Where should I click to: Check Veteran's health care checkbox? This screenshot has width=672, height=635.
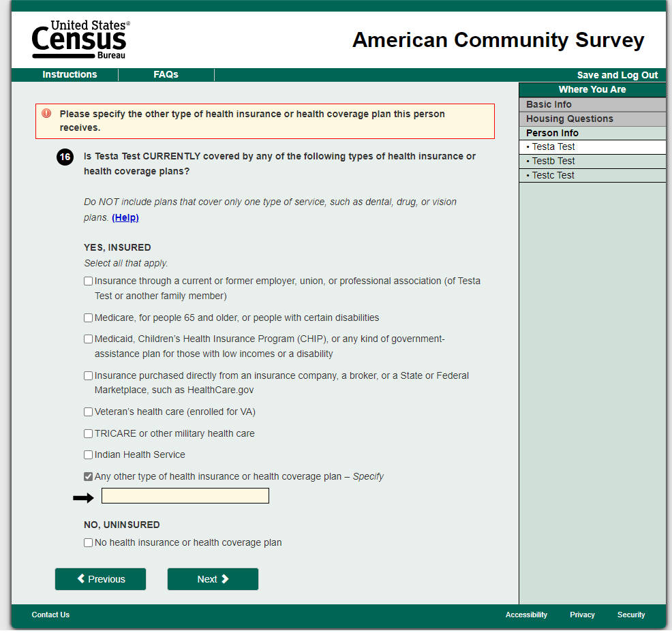click(x=89, y=412)
